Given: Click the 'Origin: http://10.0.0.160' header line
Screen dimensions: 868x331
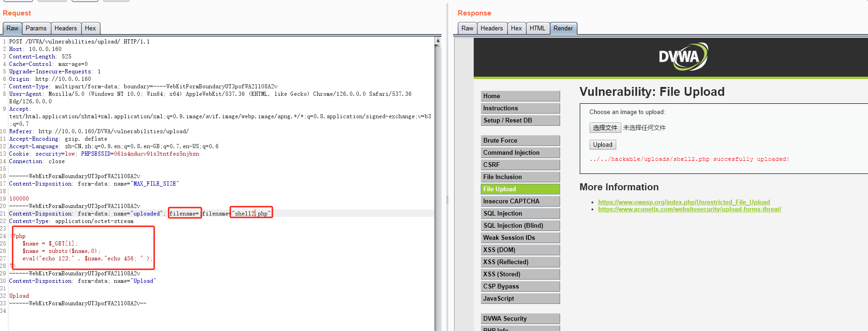Looking at the screenshot, I should [50, 79].
